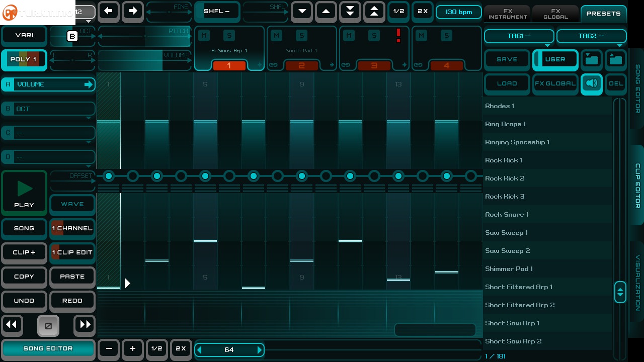Click the COPY button
The height and width of the screenshot is (362, 644).
(x=24, y=277)
